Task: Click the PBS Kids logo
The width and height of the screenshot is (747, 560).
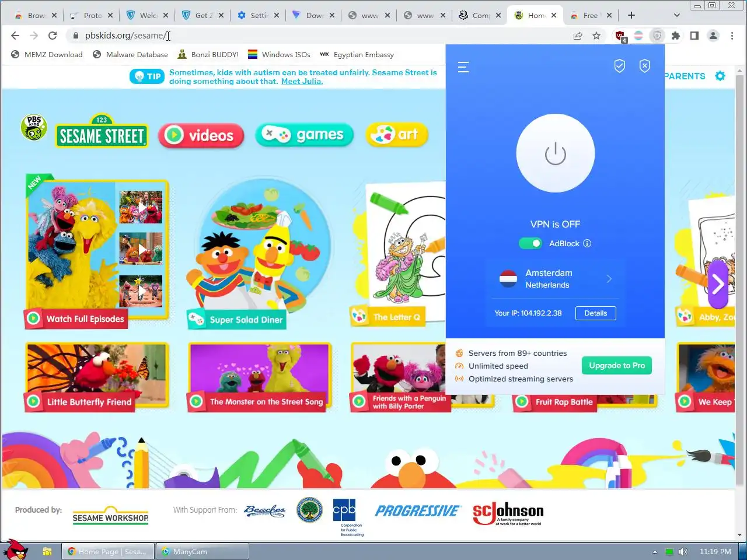Action: pyautogui.click(x=33, y=127)
